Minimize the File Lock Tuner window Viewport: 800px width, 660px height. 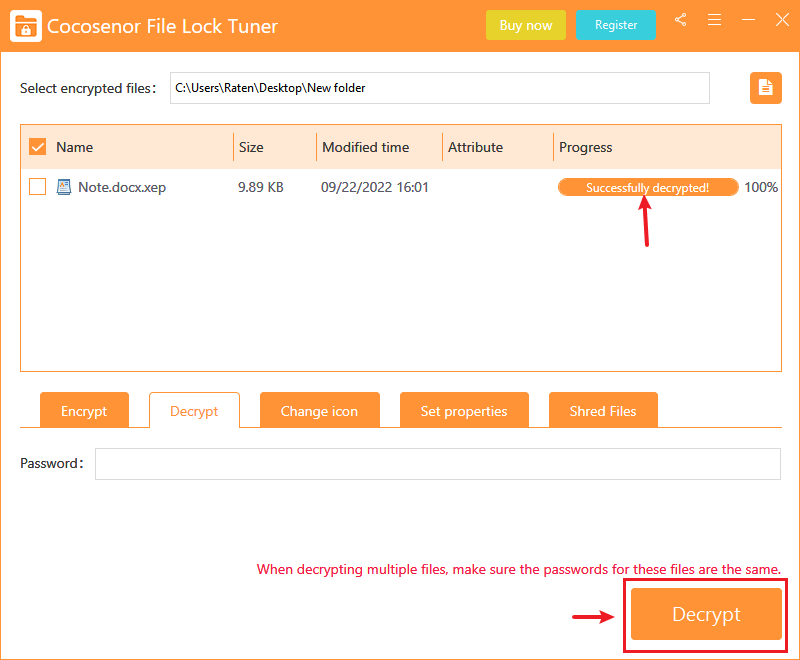(748, 20)
